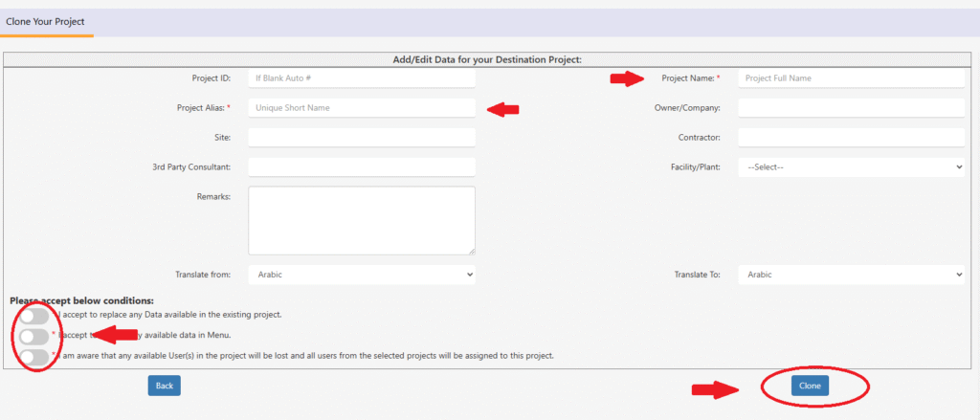
Task: Select the Clone Your Project tab
Action: click(46, 21)
